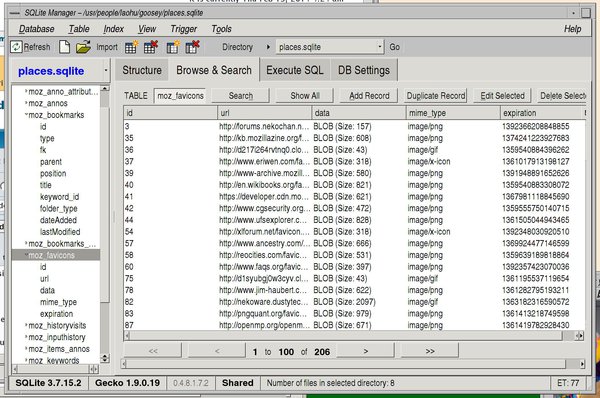Click the Add Record button
This screenshot has width=600, height=398.
[369, 96]
